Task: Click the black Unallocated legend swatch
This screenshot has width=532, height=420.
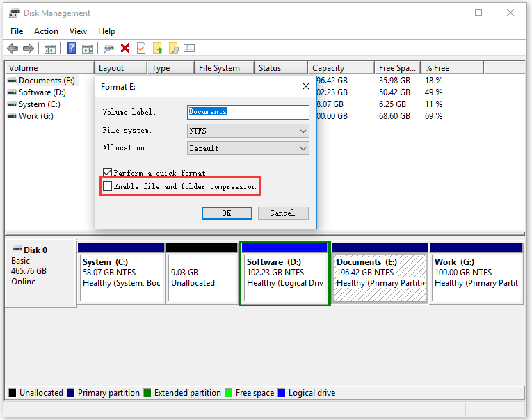Action: pyautogui.click(x=13, y=393)
